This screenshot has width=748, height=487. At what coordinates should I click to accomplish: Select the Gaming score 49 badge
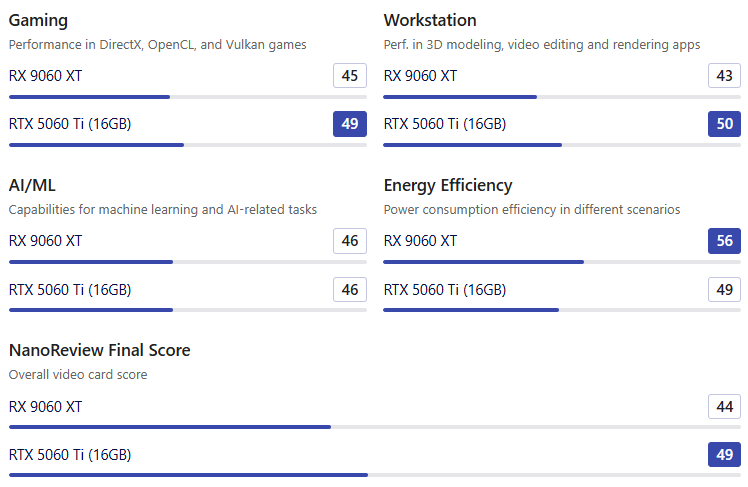coord(350,124)
